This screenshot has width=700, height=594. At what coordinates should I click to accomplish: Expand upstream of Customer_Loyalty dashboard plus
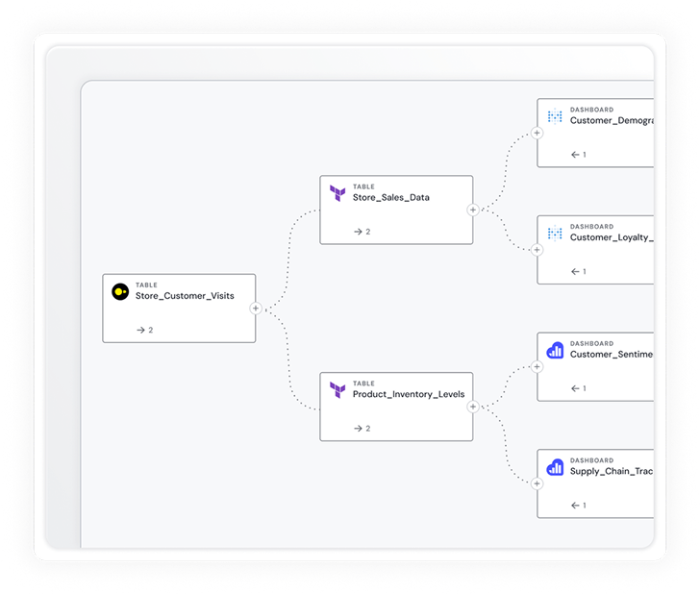pos(537,250)
